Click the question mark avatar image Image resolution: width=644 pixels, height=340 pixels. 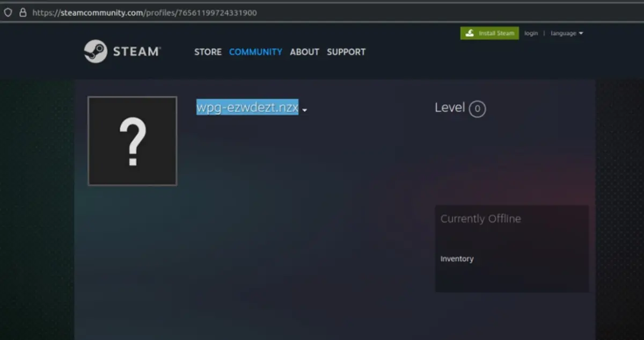point(132,141)
